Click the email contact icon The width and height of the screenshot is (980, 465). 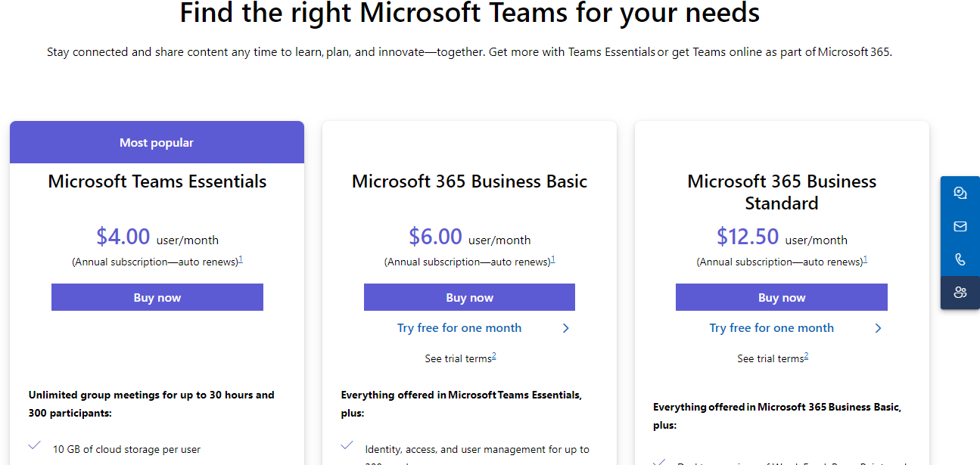pyautogui.click(x=960, y=226)
